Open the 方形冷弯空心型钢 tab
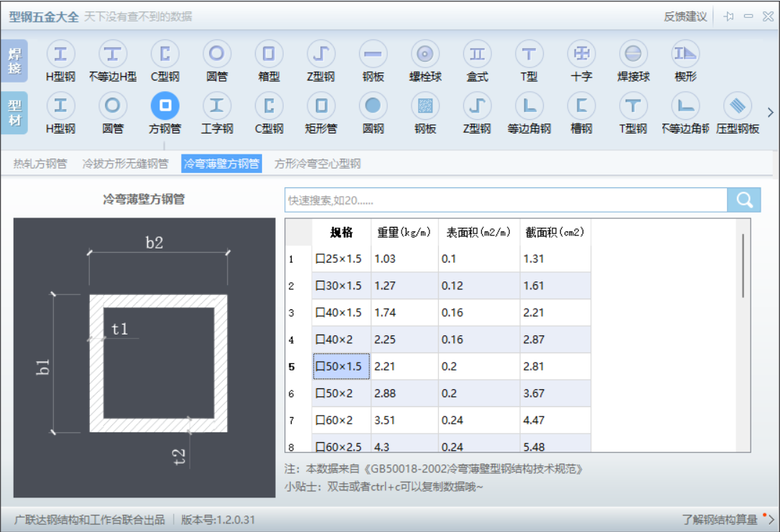 [317, 164]
